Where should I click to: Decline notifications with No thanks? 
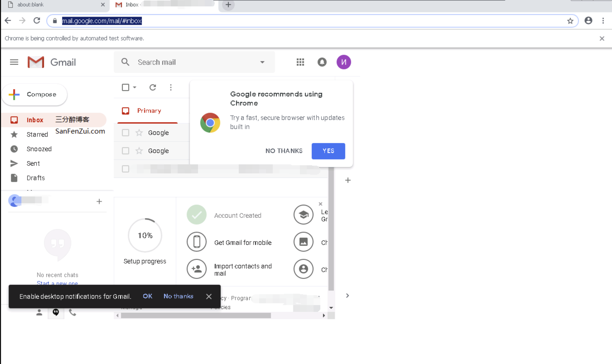pos(178,296)
